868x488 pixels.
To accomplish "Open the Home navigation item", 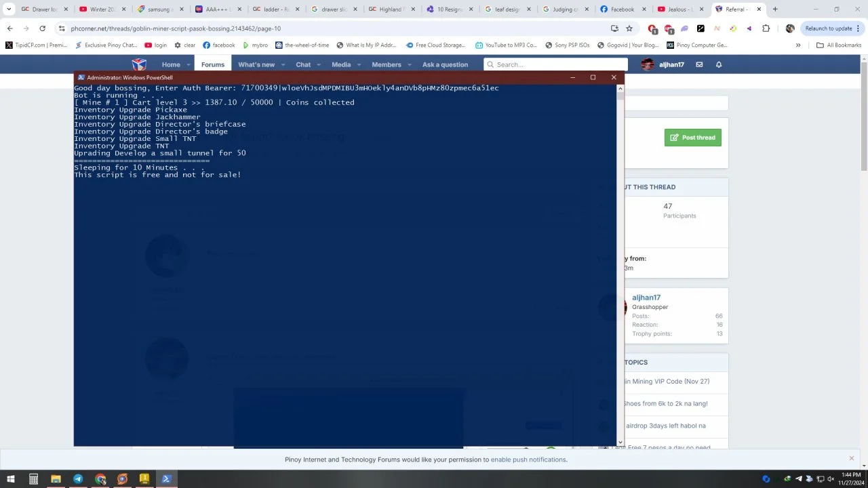I will [x=171, y=64].
